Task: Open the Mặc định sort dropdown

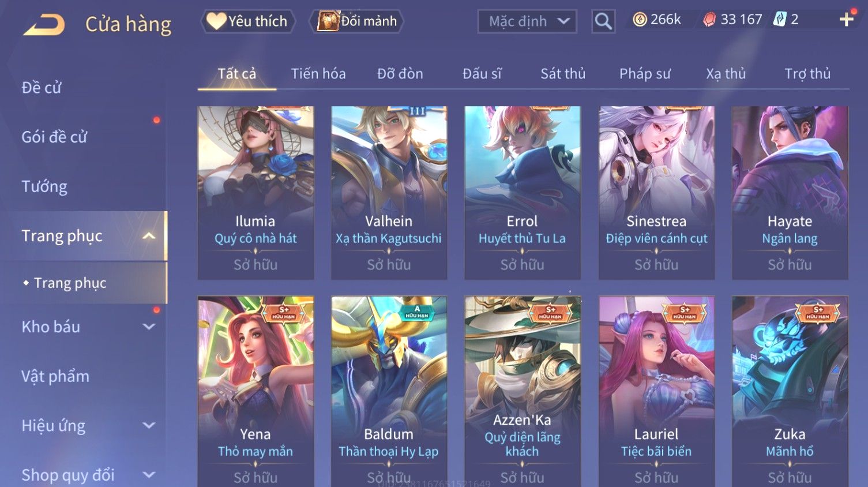Action: click(x=527, y=22)
